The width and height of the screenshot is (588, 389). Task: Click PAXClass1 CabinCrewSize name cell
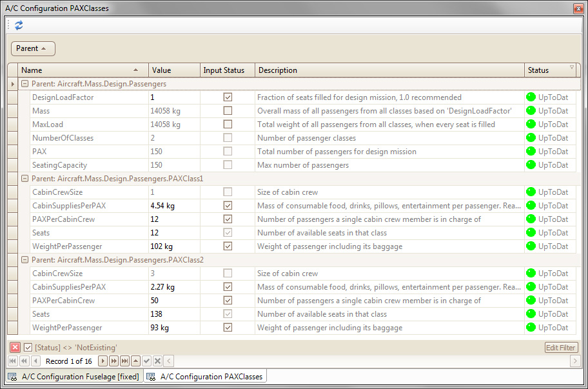(x=89, y=192)
